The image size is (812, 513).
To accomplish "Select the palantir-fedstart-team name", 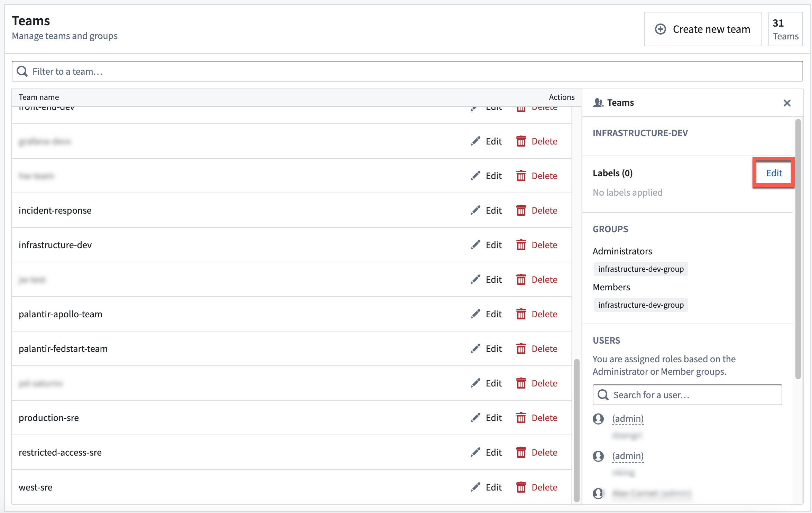I will coord(63,348).
